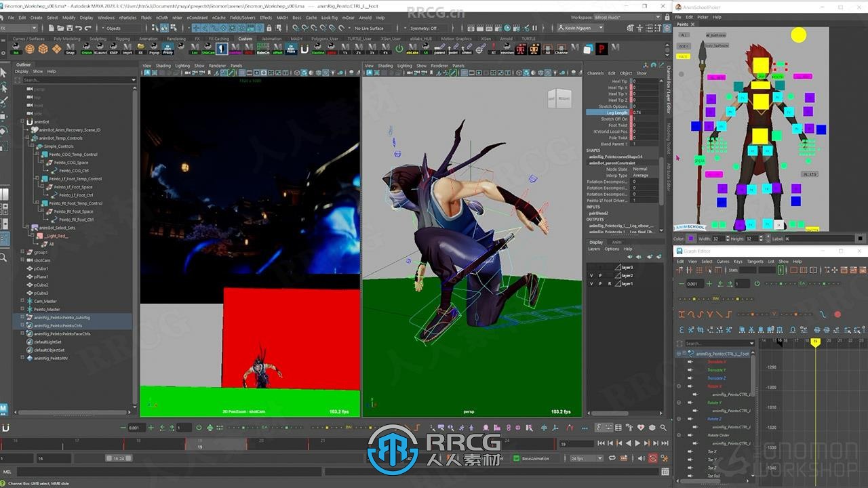The height and width of the screenshot is (488, 868).
Task: Select Peinto_COG_Ctrl in Outliner
Action: click(x=75, y=171)
